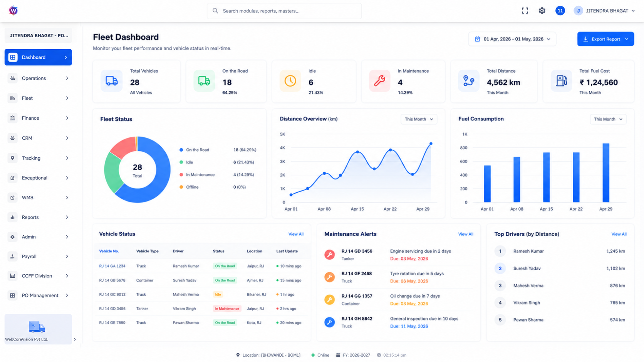The image size is (644, 362).
Task: Expand the CCFF Division chevron
Action: point(67,276)
